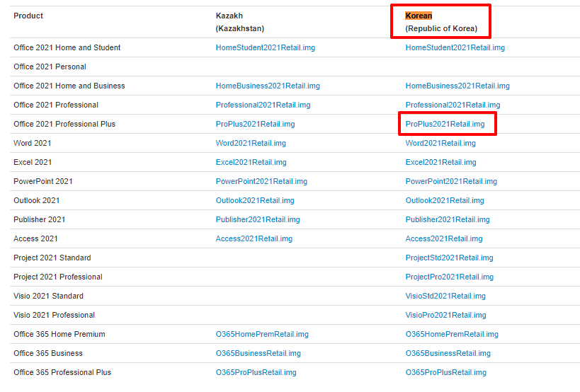Click Kazakh Professional2021Retail.img link

(x=263, y=105)
